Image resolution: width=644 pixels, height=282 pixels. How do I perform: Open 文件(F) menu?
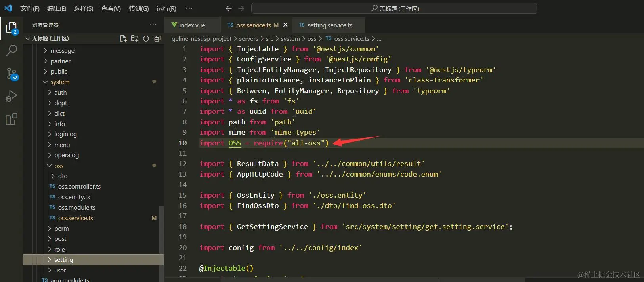[30, 8]
